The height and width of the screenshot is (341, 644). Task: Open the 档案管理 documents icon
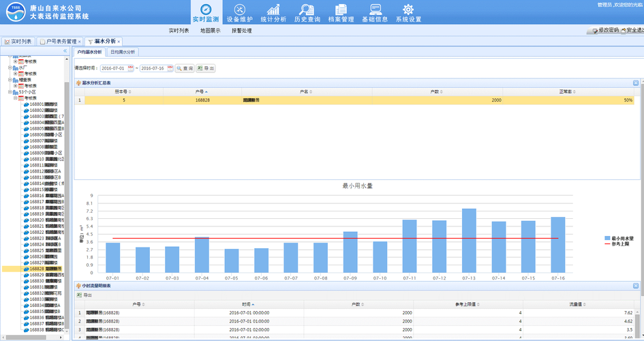click(341, 10)
